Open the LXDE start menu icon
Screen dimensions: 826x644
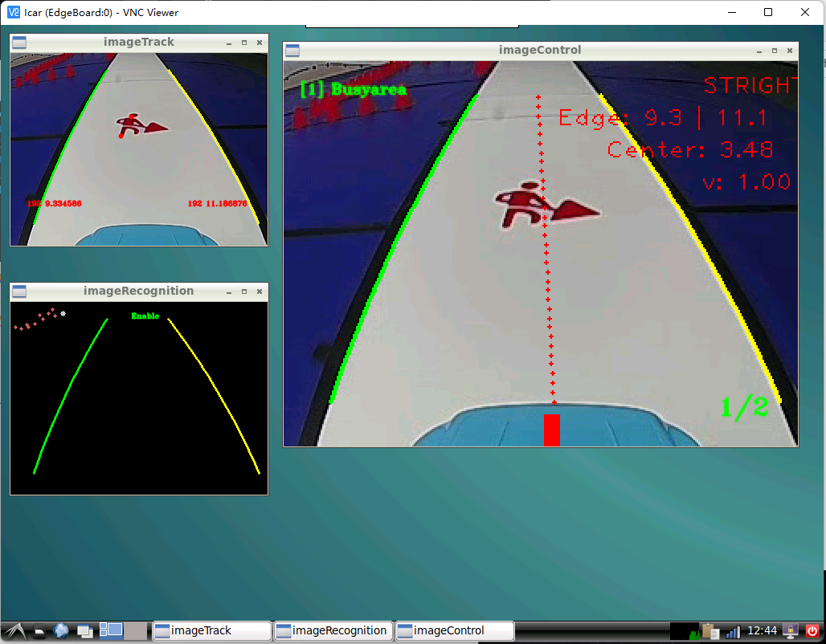pyautogui.click(x=14, y=630)
